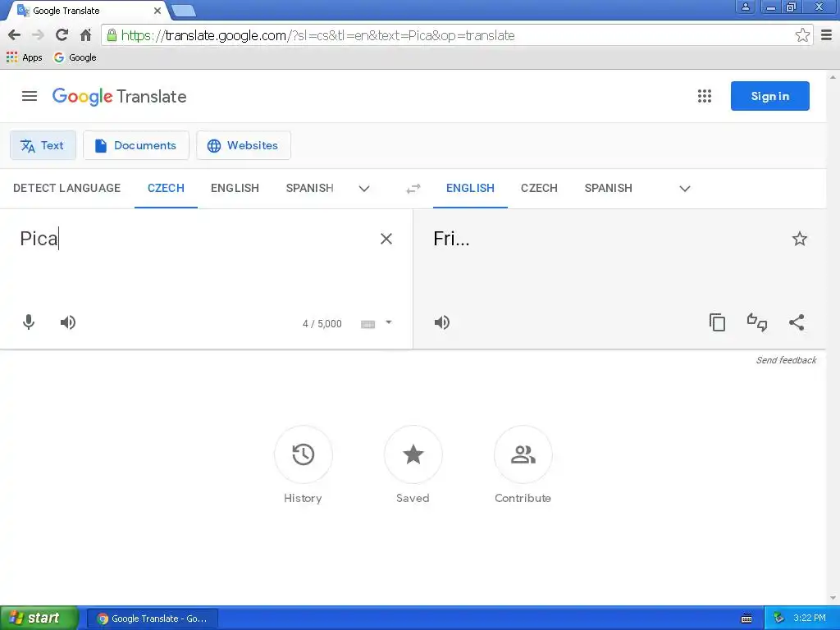Image resolution: width=840 pixels, height=630 pixels.
Task: Select Google Translate taskbar item
Action: [x=153, y=619]
